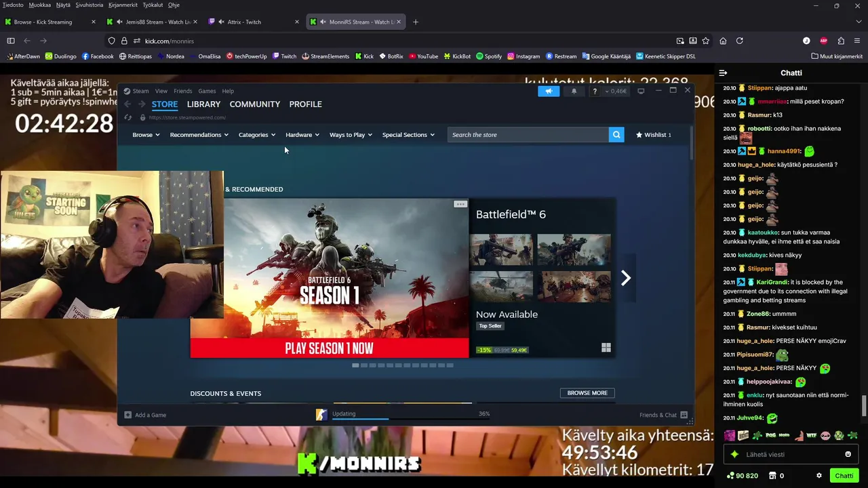Open the channel points 90 820 balance
Viewport: 868px width, 488px height.
[742, 476]
